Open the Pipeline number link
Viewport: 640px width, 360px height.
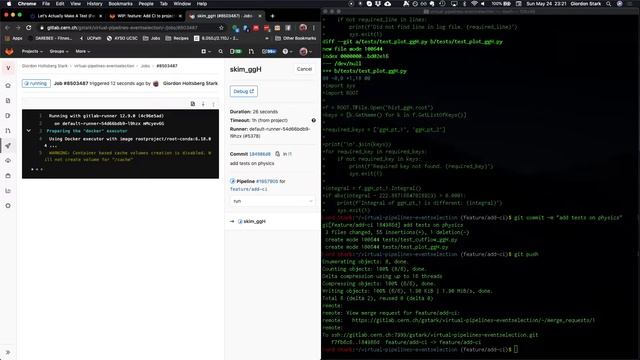tap(267, 181)
